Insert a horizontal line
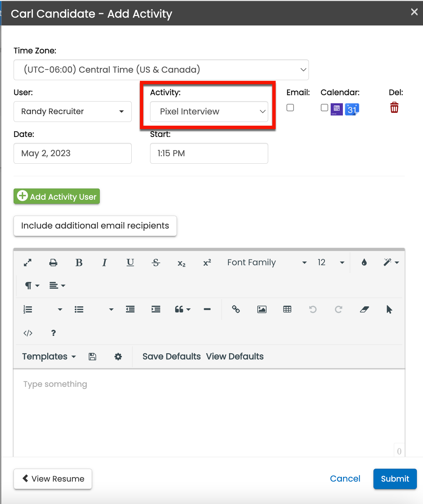Screen dimensions: 423x504 207,309
